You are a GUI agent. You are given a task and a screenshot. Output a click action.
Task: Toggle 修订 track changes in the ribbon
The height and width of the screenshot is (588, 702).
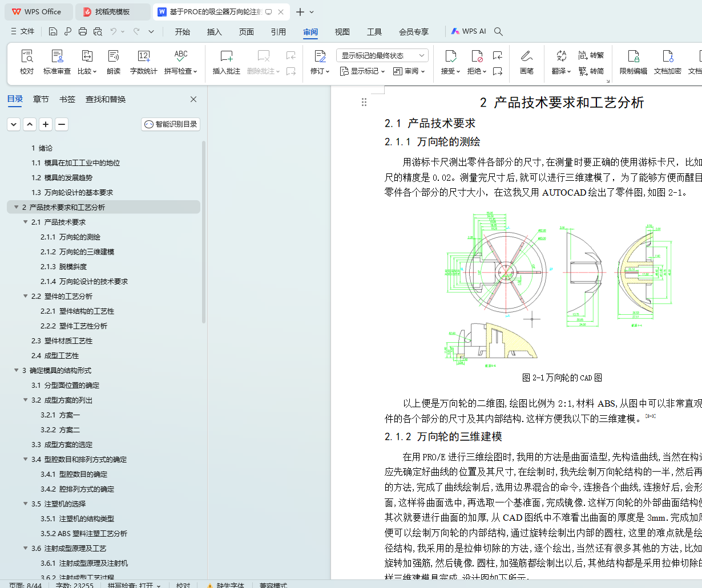coord(320,62)
